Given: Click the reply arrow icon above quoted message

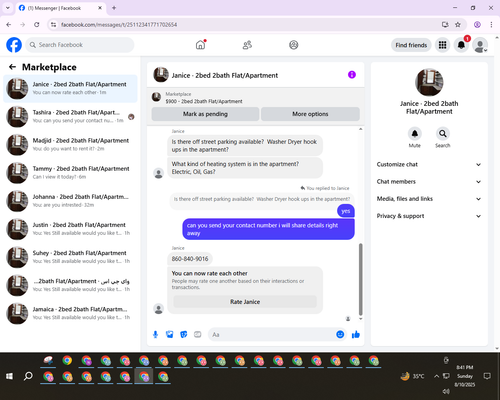Looking at the screenshot, I should (303, 188).
